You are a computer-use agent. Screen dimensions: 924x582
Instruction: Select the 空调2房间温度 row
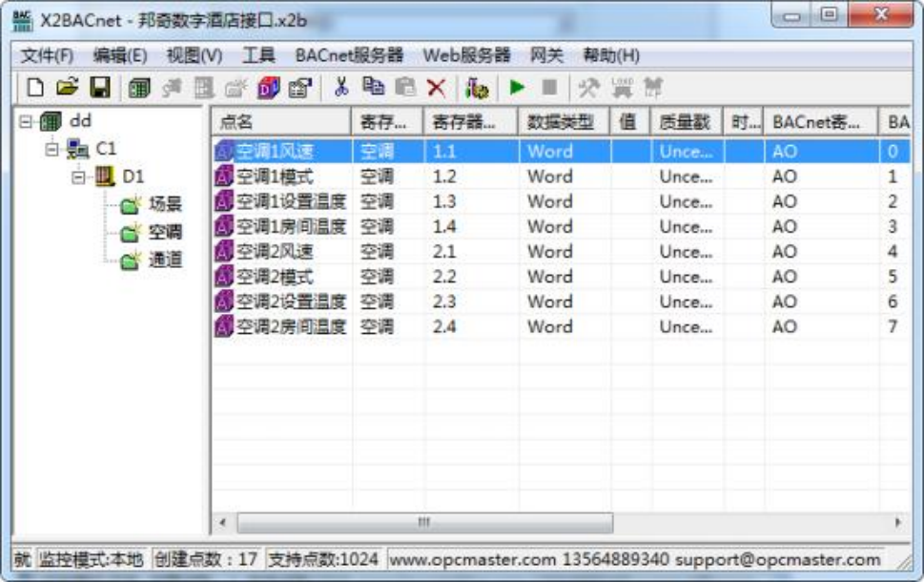coord(560,326)
